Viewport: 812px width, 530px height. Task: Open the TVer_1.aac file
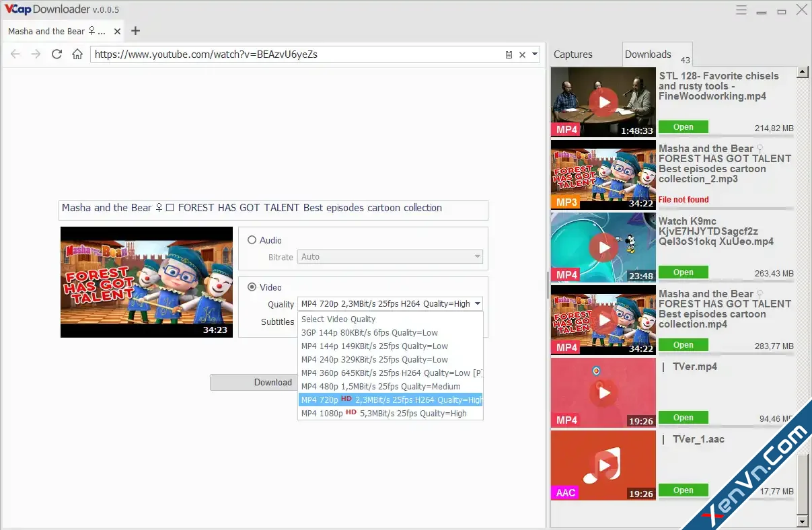pos(683,490)
